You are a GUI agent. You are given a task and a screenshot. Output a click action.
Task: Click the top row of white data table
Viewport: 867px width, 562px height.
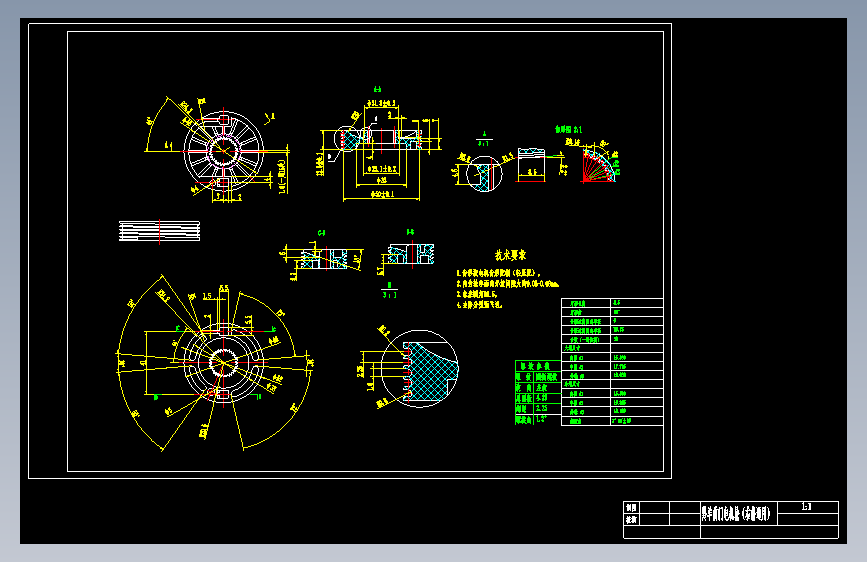pyautogui.click(x=612, y=303)
